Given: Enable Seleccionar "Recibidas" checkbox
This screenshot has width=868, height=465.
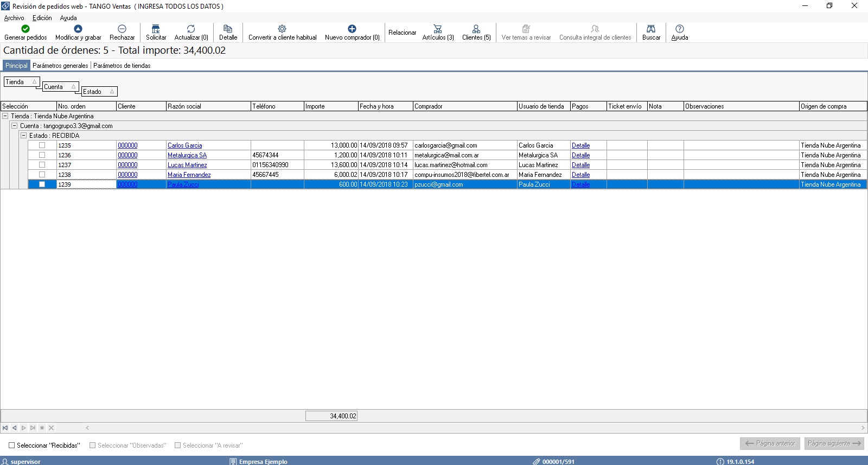Looking at the screenshot, I should coord(11,445).
